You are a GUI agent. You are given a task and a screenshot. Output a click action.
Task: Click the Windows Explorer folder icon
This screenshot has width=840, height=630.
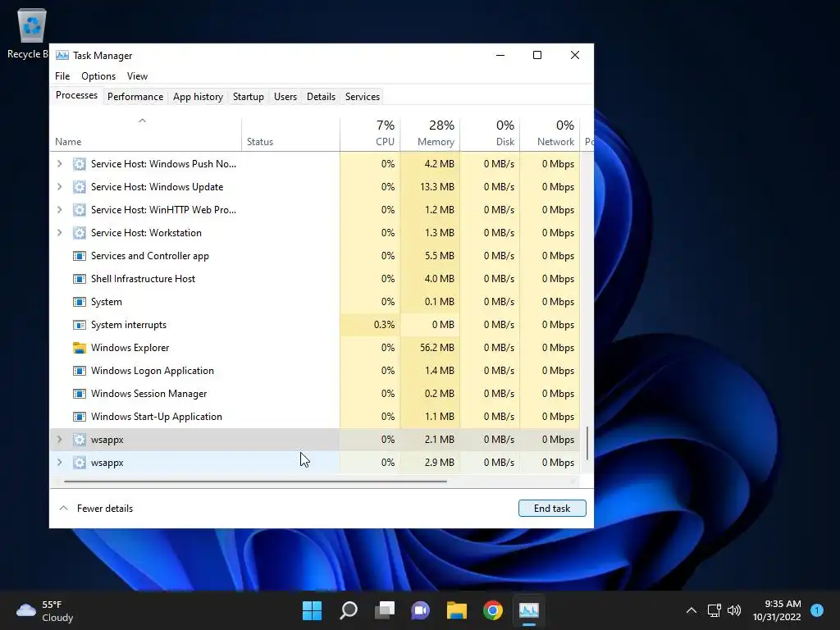pyautogui.click(x=80, y=348)
